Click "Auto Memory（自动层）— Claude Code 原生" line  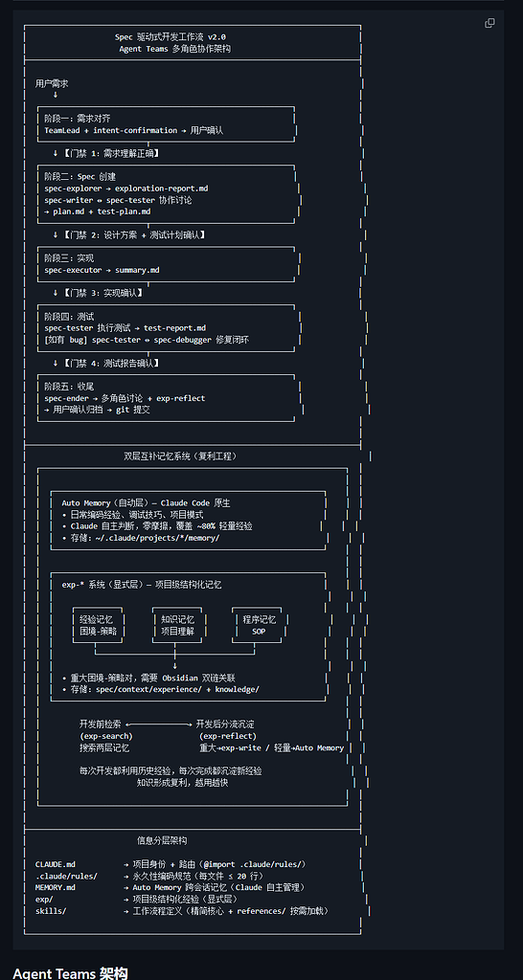147,503
